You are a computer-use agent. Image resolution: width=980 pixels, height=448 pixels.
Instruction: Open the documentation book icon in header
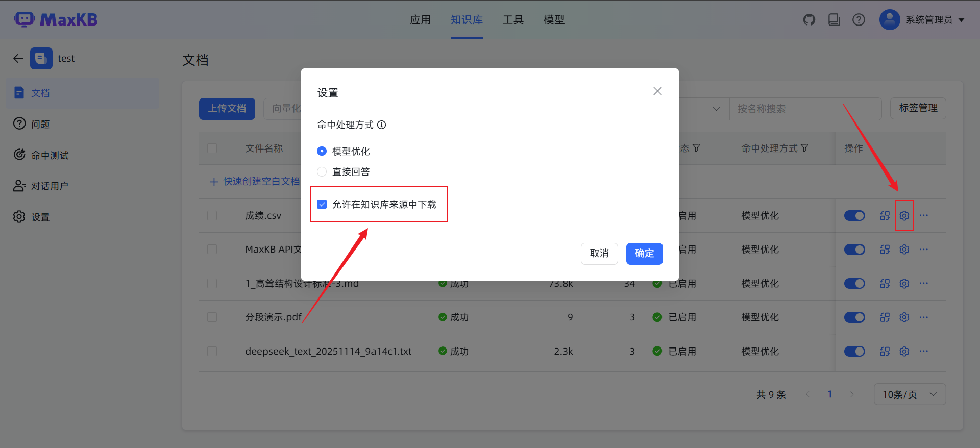coord(834,20)
